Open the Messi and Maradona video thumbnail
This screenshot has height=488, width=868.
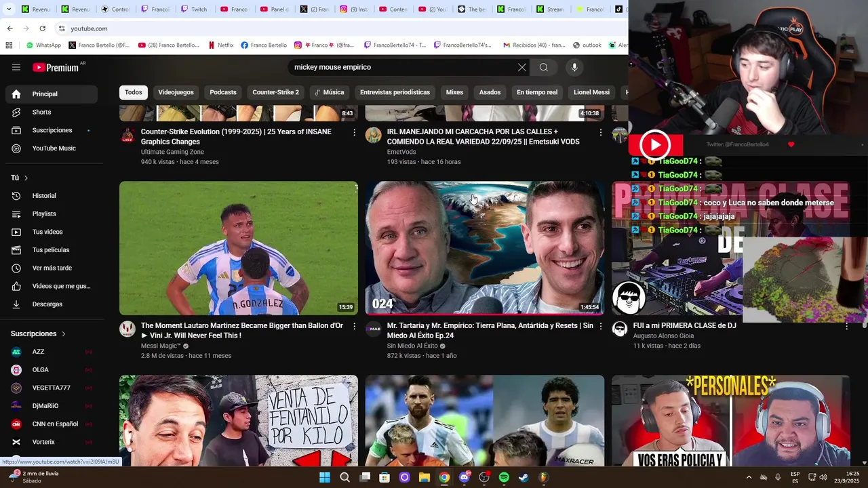(x=485, y=421)
